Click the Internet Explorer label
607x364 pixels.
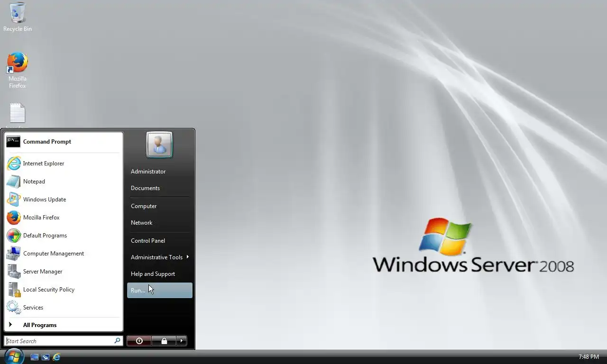pos(44,164)
